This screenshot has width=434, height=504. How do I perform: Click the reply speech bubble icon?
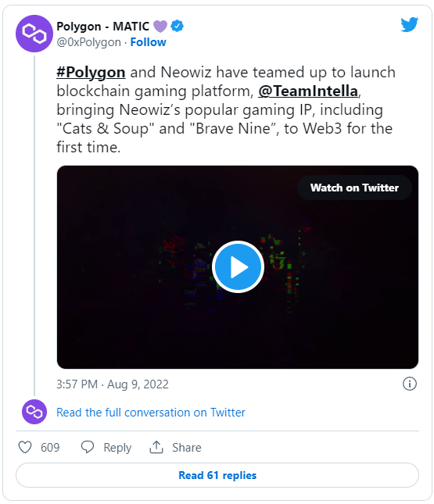tap(87, 447)
